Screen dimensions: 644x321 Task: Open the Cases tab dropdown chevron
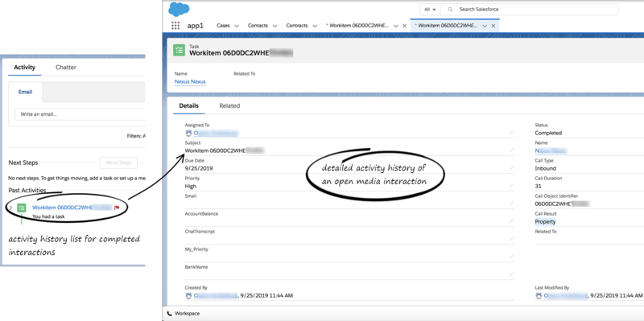[x=237, y=26]
